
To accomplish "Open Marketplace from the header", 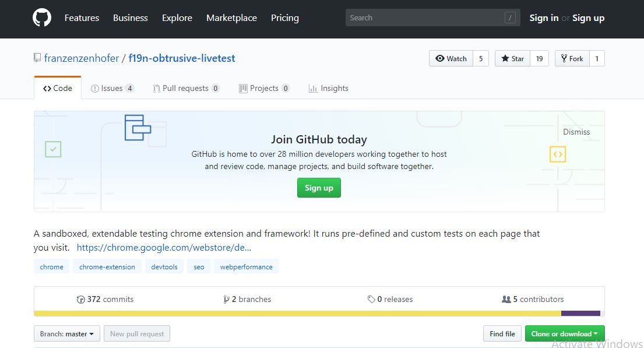I will click(x=231, y=17).
